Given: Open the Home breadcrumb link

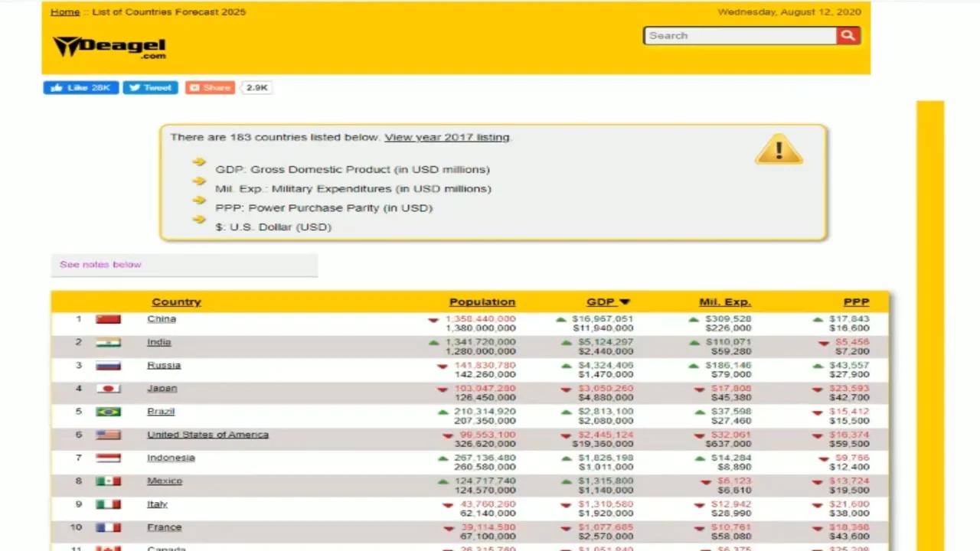Looking at the screenshot, I should click(65, 12).
